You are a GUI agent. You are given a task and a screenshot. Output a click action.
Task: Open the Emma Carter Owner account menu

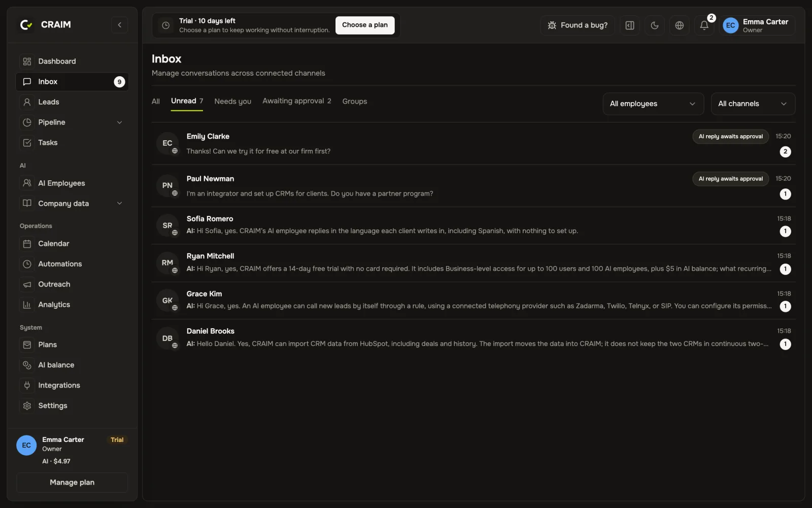point(757,25)
